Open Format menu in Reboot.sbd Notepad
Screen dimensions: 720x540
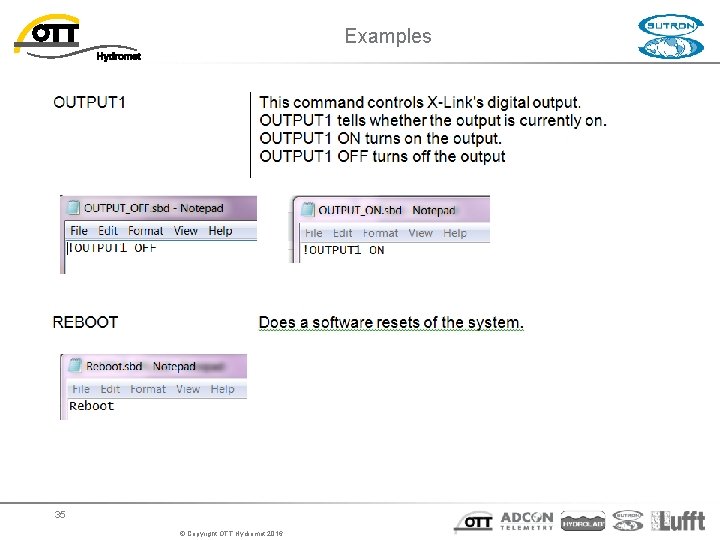[x=148, y=389]
